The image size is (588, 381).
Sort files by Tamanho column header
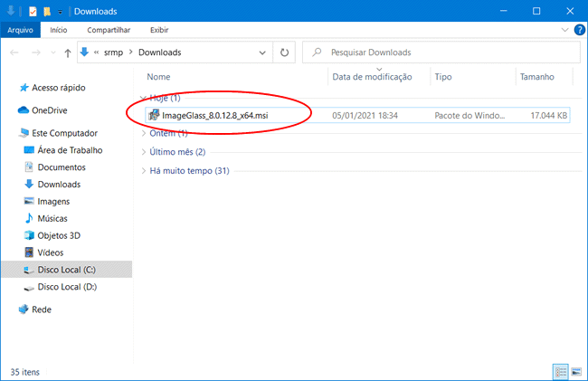(537, 77)
